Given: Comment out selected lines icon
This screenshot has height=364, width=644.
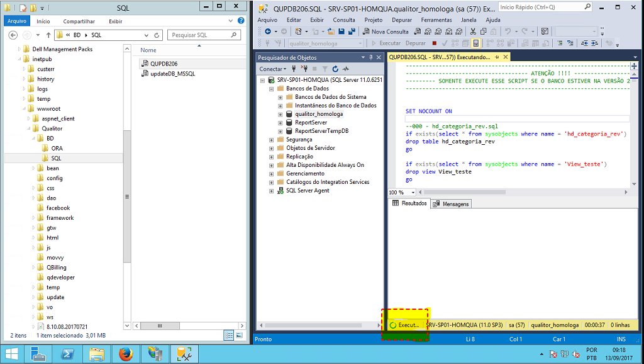Looking at the screenshot, I should coord(560,43).
